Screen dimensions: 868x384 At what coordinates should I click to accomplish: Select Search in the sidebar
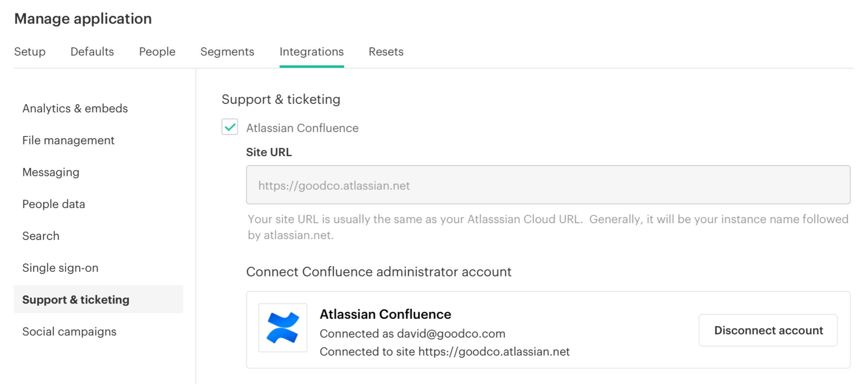click(41, 236)
